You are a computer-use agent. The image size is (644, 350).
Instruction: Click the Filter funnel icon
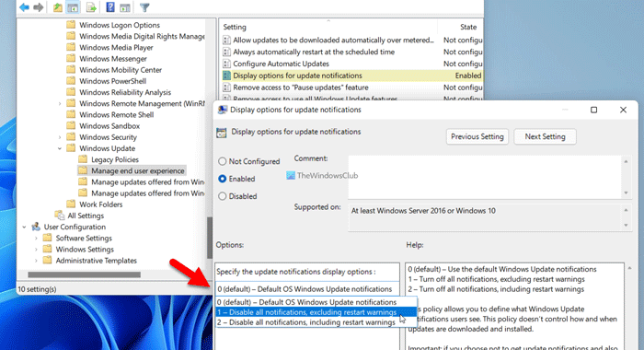144,7
